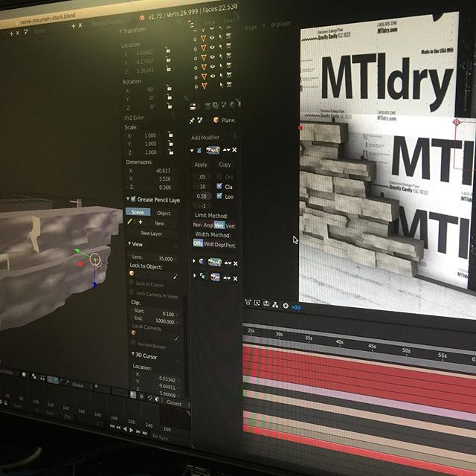The width and height of the screenshot is (476, 476).
Task: Jump to the first frame in Blender timeline
Action: [x=112, y=426]
